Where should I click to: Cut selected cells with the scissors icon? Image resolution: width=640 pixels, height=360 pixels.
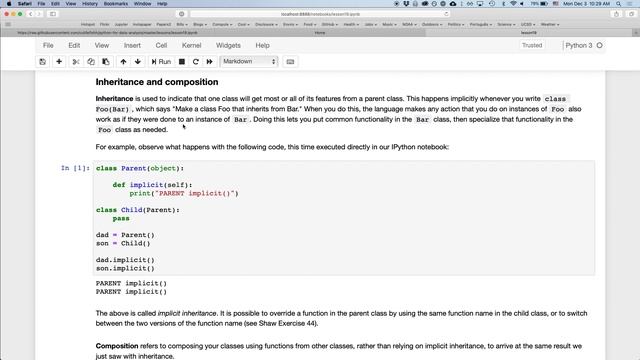point(76,62)
